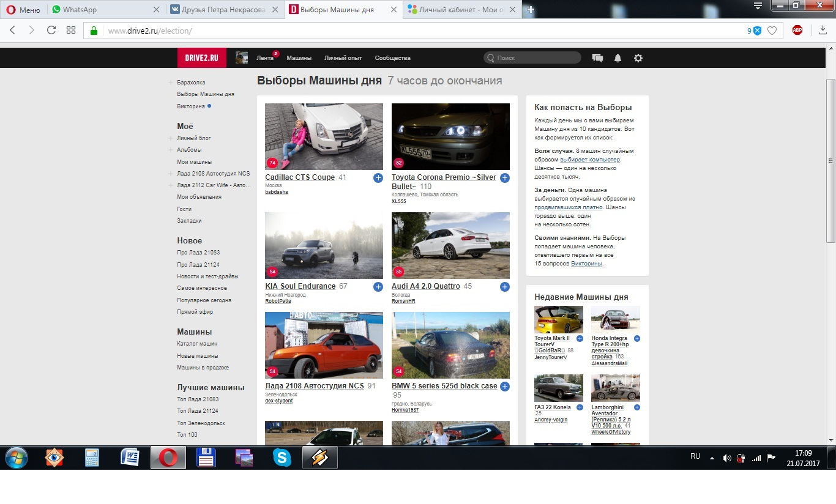Click bookmark heart icon in address bar

tap(772, 31)
